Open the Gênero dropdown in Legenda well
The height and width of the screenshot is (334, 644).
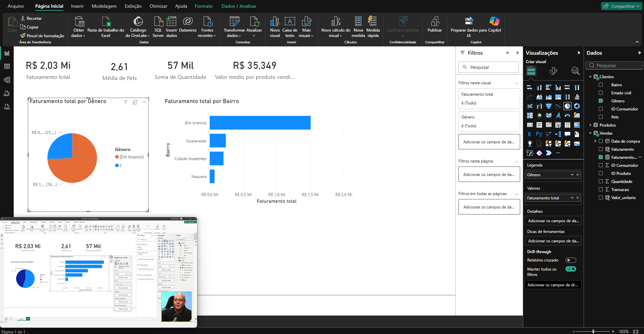pos(572,175)
